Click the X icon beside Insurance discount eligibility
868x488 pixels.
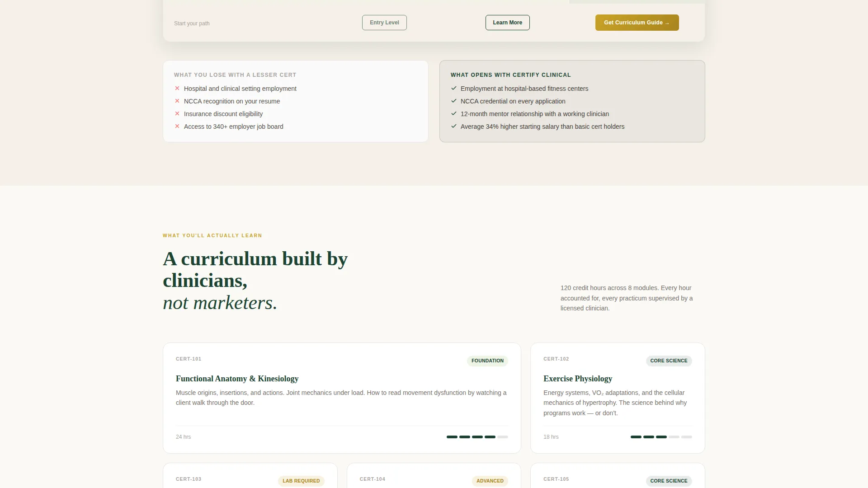point(177,114)
